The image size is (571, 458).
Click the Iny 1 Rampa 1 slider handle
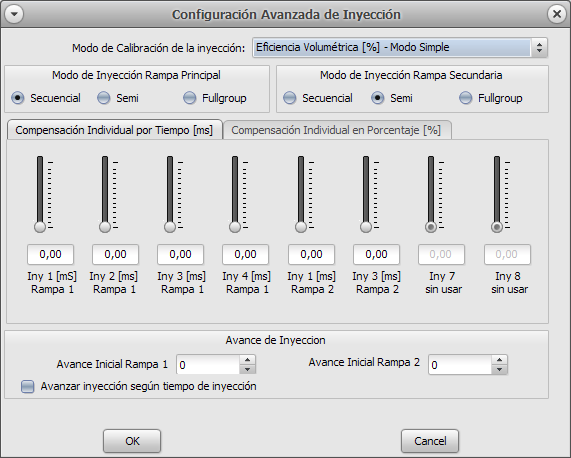[x=40, y=227]
